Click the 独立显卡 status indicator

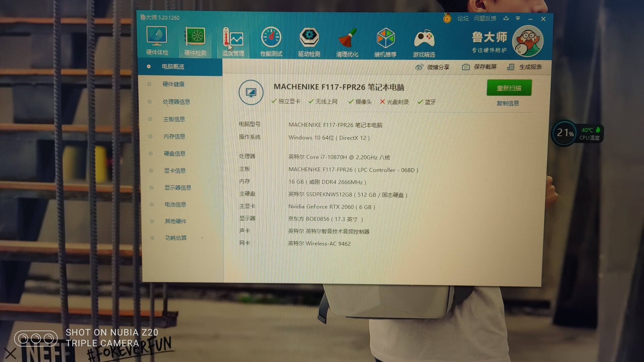[286, 102]
